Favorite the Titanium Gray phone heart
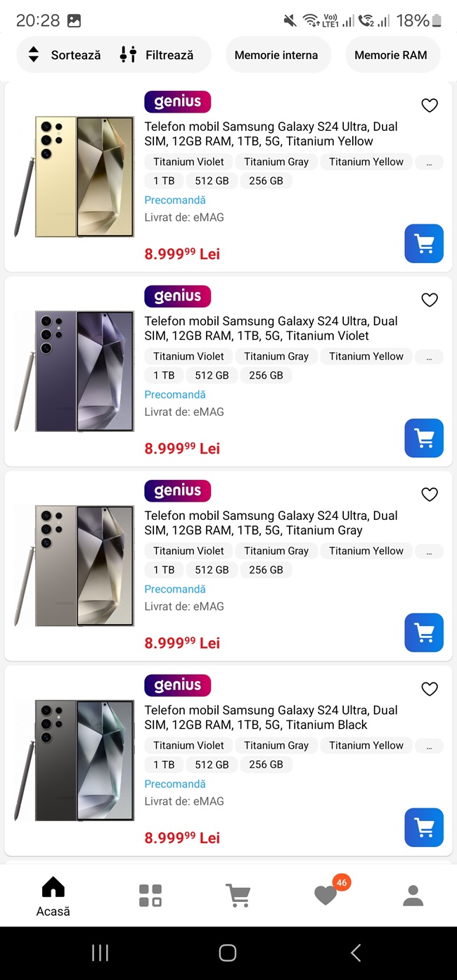This screenshot has width=457, height=980. [x=430, y=495]
